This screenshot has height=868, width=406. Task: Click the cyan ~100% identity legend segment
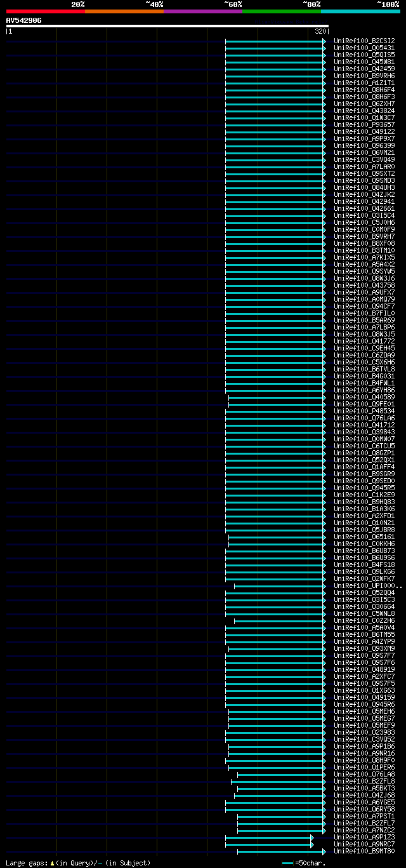point(360,11)
